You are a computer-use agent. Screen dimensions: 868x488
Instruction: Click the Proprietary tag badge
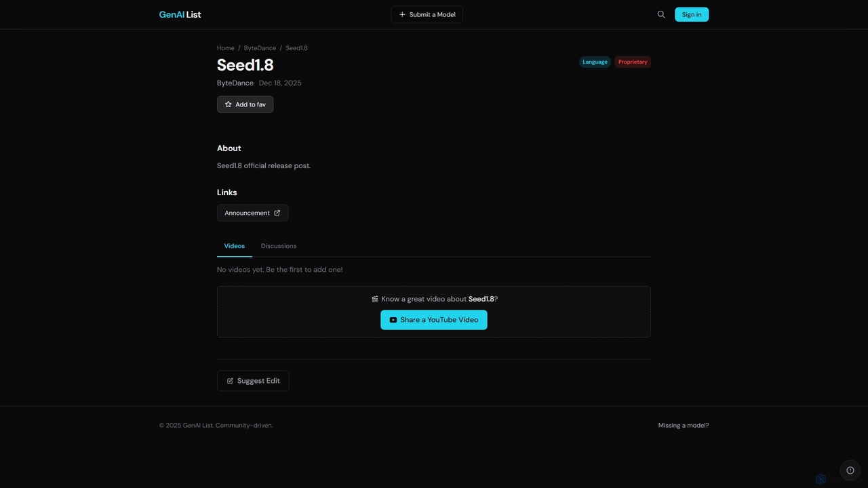tap(633, 62)
